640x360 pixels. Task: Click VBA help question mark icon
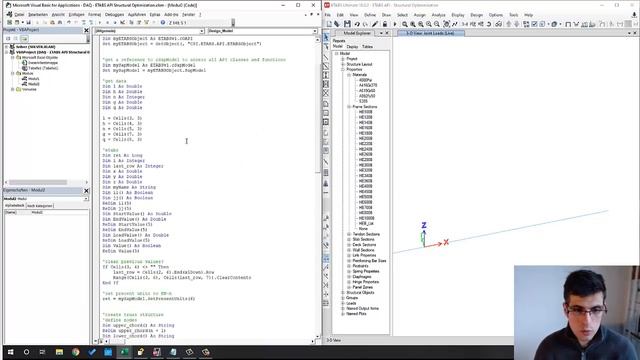point(162,22)
